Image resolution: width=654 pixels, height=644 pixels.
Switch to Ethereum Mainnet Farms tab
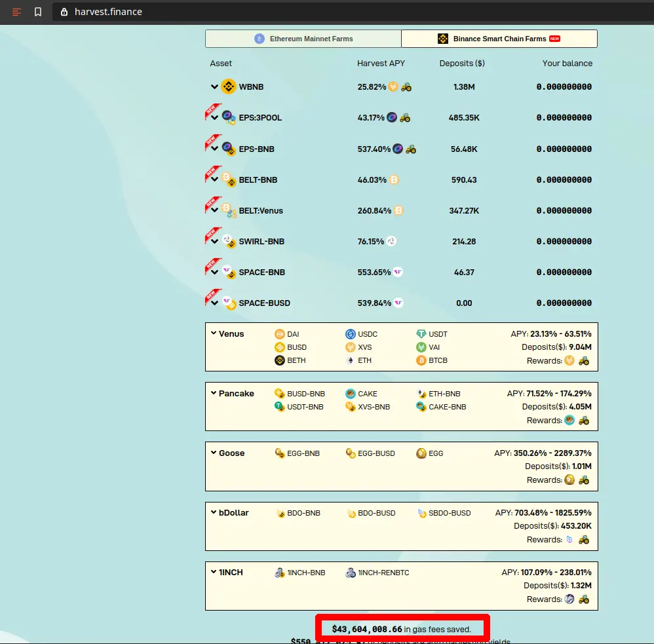303,39
